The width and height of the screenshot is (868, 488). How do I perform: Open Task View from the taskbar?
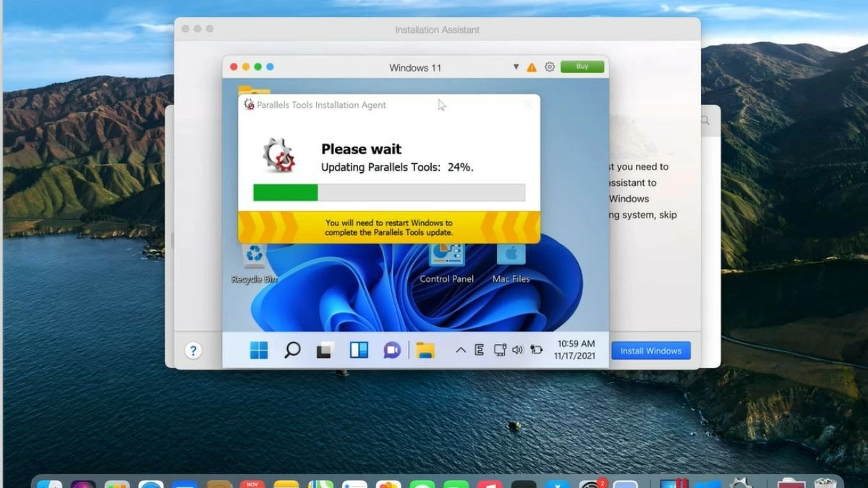(324, 350)
